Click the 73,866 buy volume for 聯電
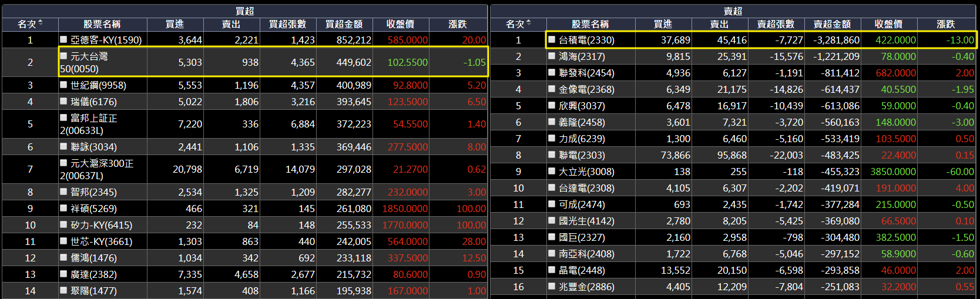The image size is (980, 299). [x=676, y=155]
